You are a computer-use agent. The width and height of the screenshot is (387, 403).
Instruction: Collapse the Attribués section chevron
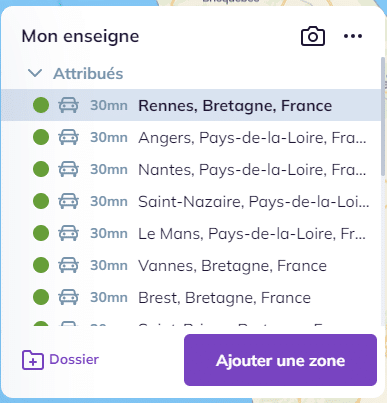click(x=35, y=73)
